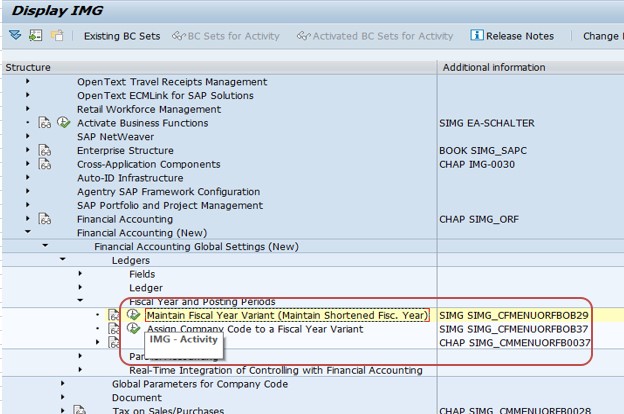Click the yellow folder toolbar icon
Screen dimensions: 624x414
click(x=57, y=35)
